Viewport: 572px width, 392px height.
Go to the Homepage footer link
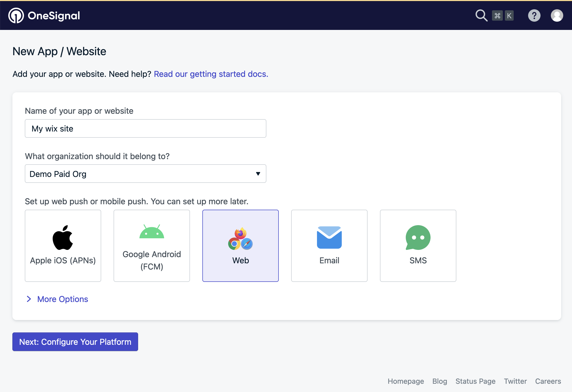pos(406,381)
